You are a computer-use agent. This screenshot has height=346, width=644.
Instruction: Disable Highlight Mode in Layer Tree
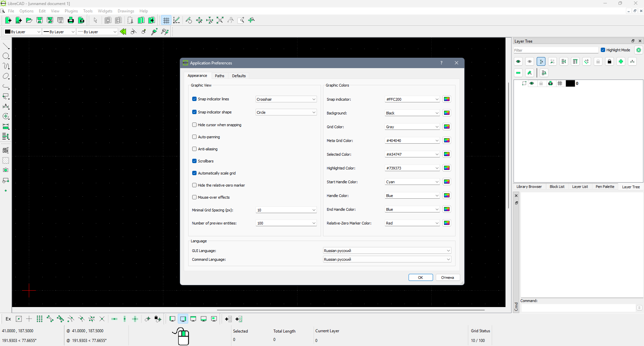[603, 50]
